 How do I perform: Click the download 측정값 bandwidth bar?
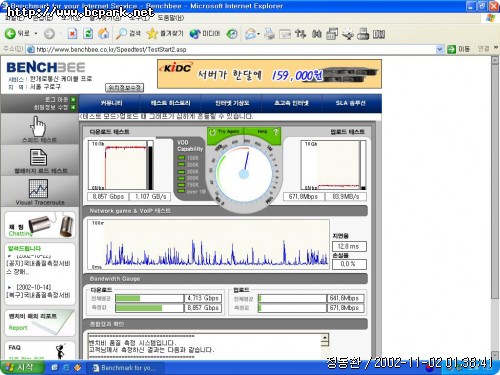click(x=149, y=308)
